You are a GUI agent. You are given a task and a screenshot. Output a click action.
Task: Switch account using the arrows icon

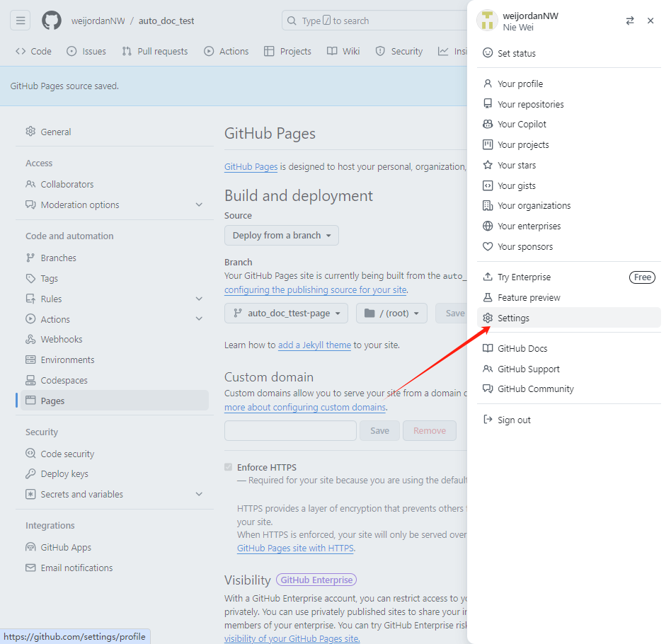629,21
